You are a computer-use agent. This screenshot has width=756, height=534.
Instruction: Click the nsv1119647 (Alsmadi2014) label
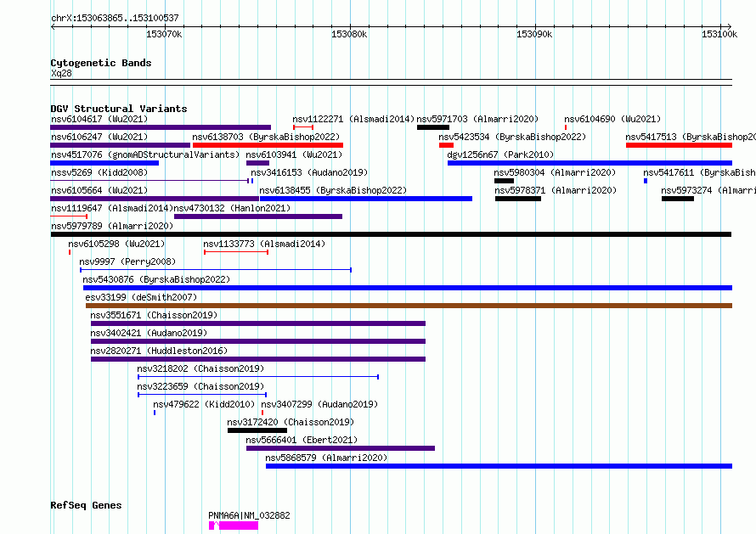pyautogui.click(x=112, y=208)
